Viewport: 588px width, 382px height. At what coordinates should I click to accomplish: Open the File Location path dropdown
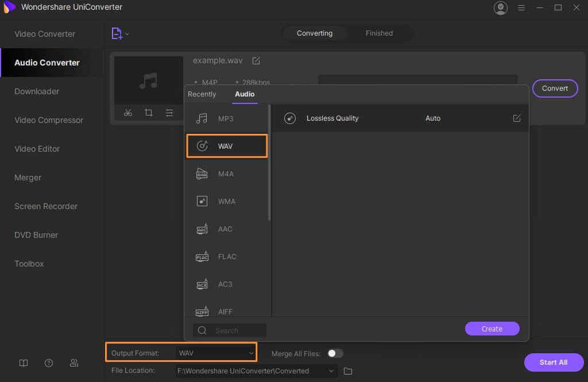click(x=331, y=371)
